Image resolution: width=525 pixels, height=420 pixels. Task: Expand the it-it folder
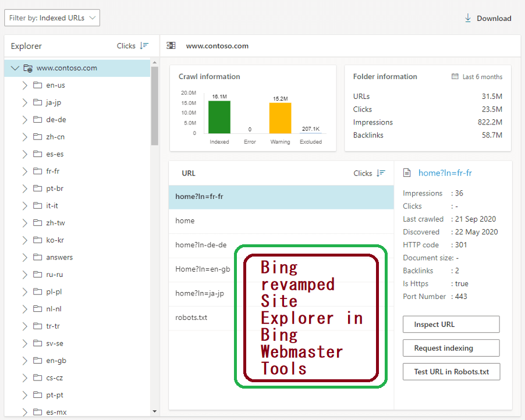[x=25, y=205]
